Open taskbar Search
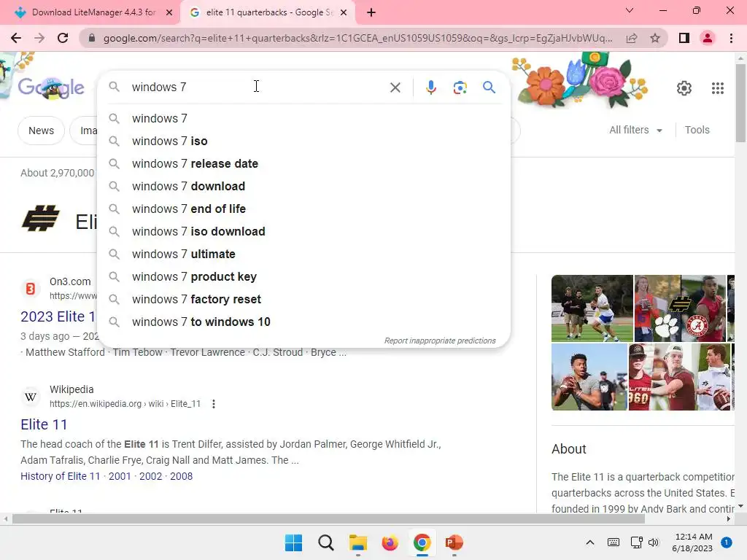Image resolution: width=747 pixels, height=560 pixels. (x=326, y=542)
